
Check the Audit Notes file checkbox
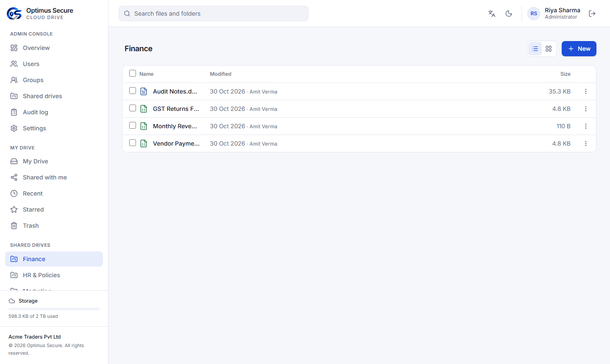(x=133, y=91)
